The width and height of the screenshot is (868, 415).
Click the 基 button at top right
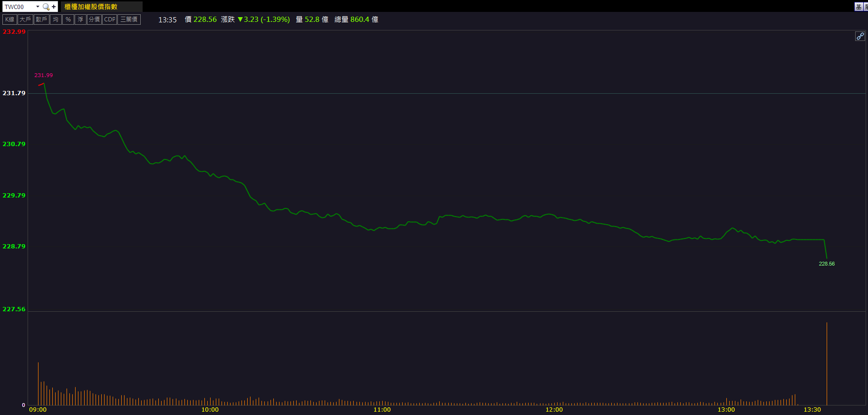tap(858, 7)
